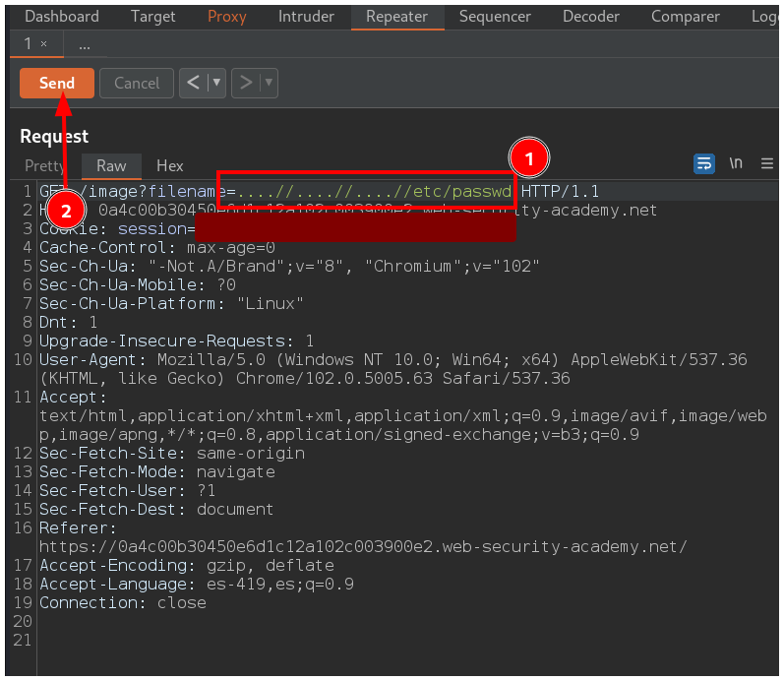The image size is (784, 681).
Task: Close Repeater tab 1 with the ×
Action: (x=43, y=44)
